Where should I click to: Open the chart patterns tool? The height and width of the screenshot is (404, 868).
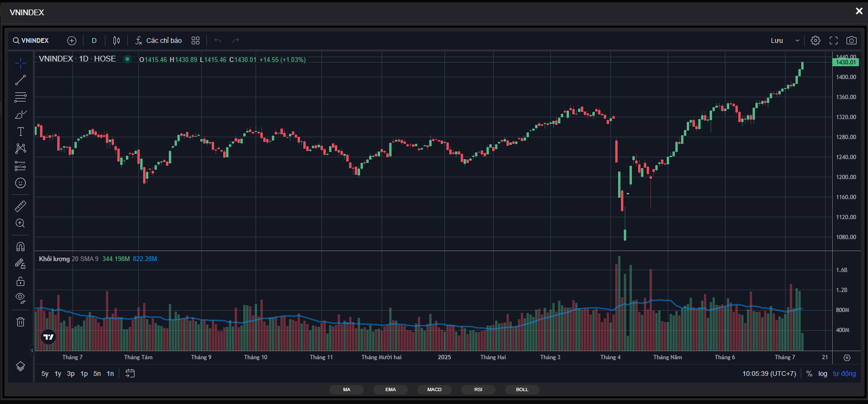click(21, 149)
